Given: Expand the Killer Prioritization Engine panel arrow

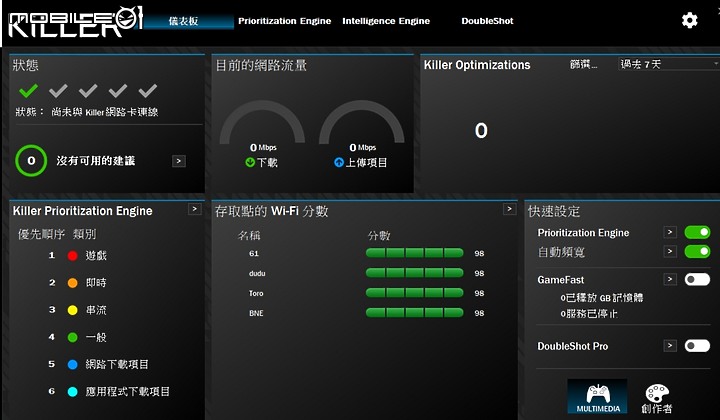Looking at the screenshot, I should click(x=195, y=209).
